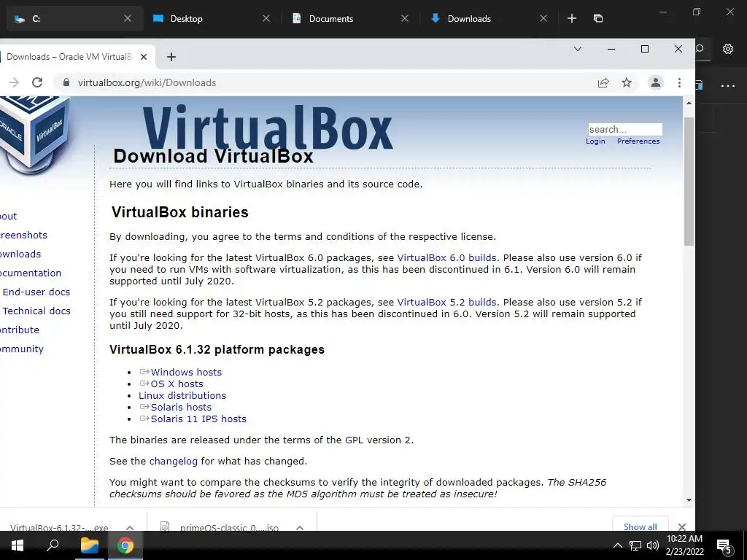
Task: Open the file manager settings gear
Action: coord(727,49)
